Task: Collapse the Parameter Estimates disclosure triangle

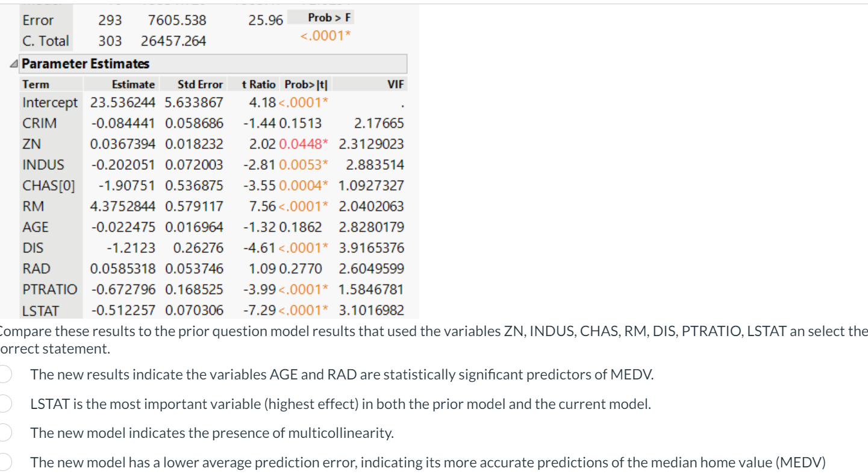Action: coord(14,64)
